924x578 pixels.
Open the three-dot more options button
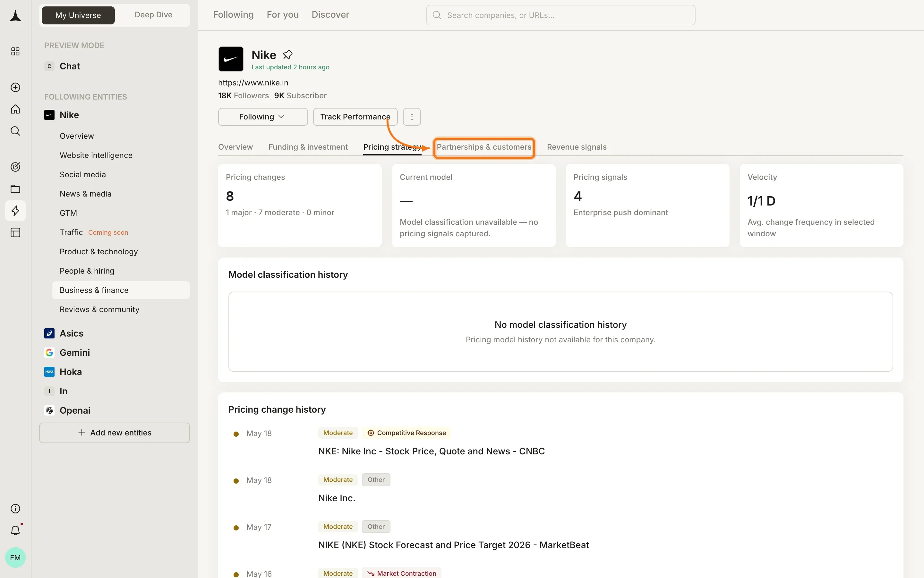coord(412,117)
